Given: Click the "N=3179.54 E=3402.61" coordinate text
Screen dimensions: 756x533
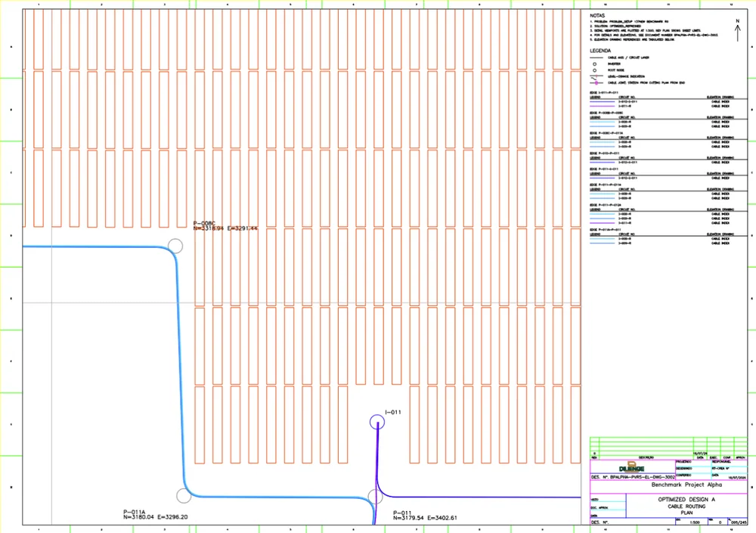Looking at the screenshot, I should click(425, 518).
